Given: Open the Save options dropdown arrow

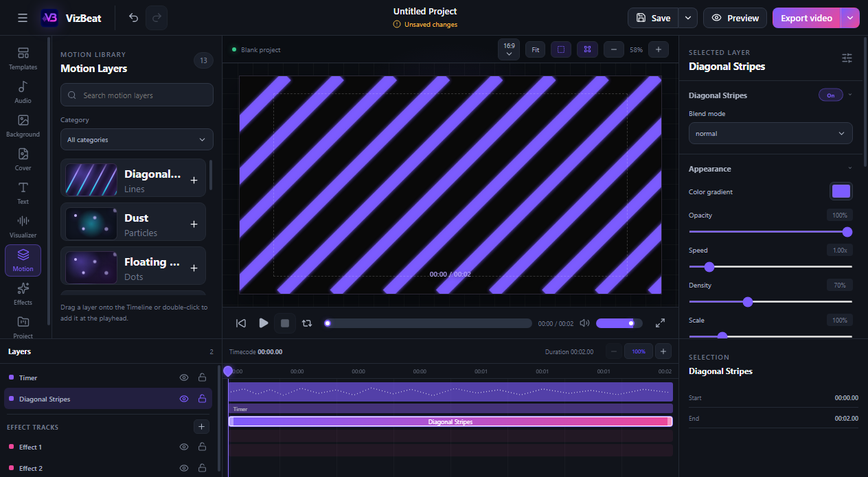Looking at the screenshot, I should [x=688, y=18].
